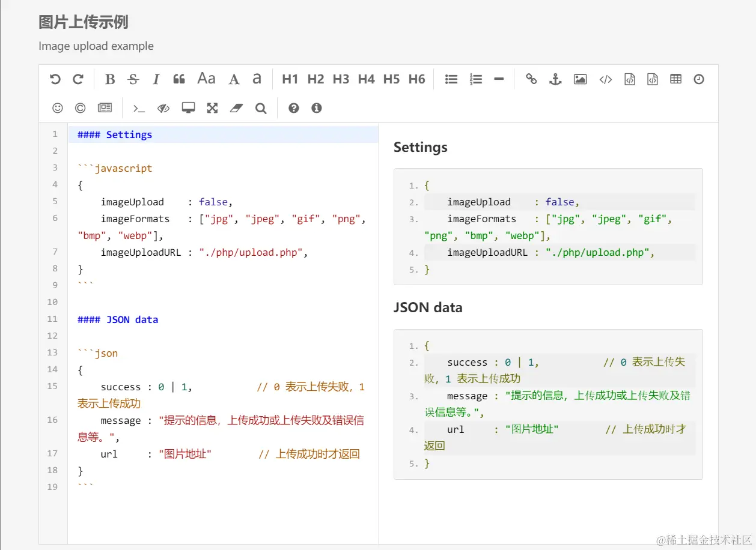Screen dimensions: 756x550
Task: Capitalize first letter of words (Aa)
Action: [x=206, y=79]
